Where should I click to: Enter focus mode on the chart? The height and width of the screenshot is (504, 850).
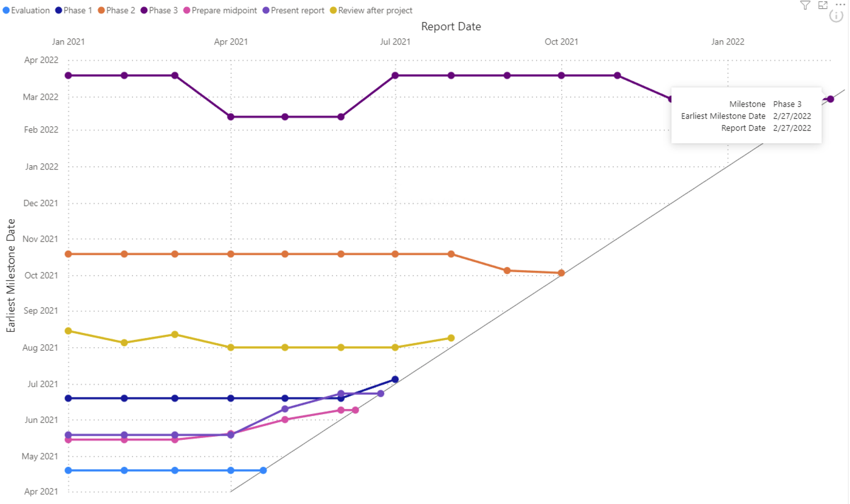[x=823, y=6]
